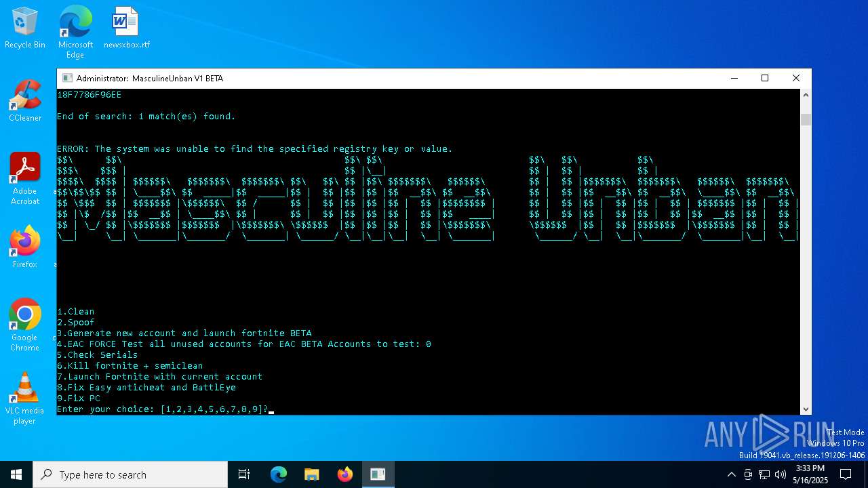Viewport: 868px width, 488px height.
Task: Open Task View on the taskbar
Action: (x=244, y=474)
